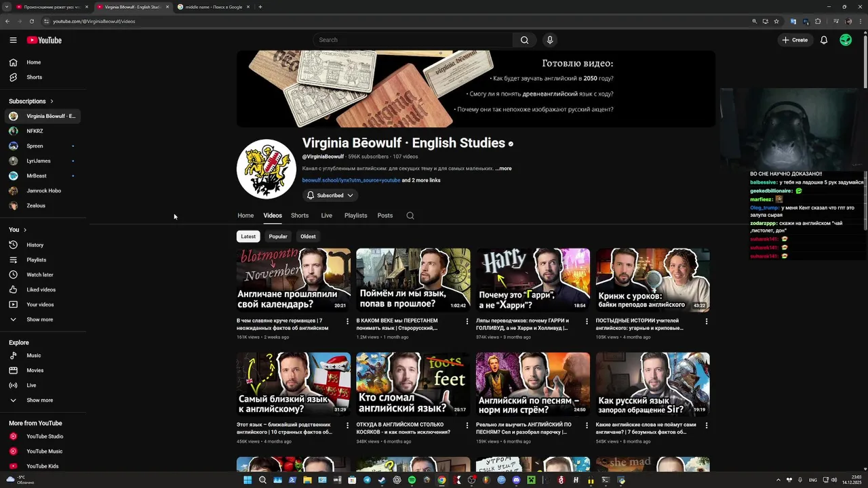
Task: Open the beowulf.school channel link
Action: pyautogui.click(x=351, y=180)
